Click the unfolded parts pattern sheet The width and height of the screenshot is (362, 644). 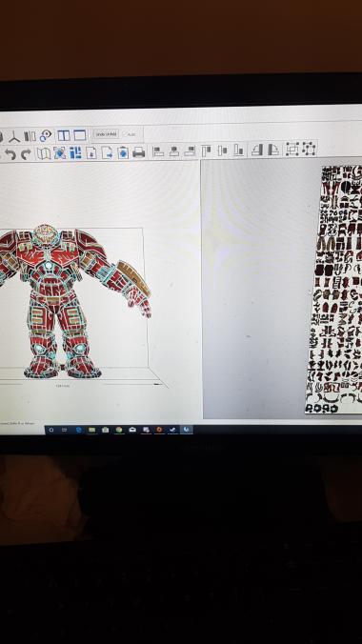pyautogui.click(x=335, y=290)
